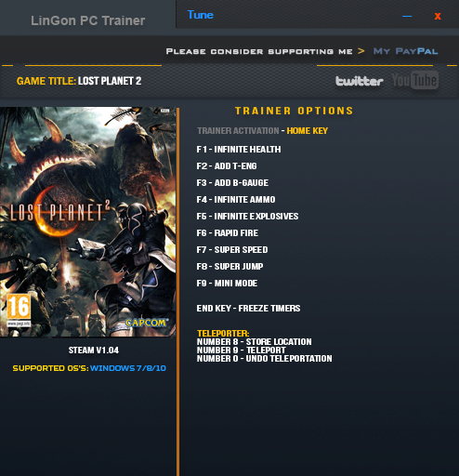Toggle the F6 Rapid Fire option

[227, 233]
